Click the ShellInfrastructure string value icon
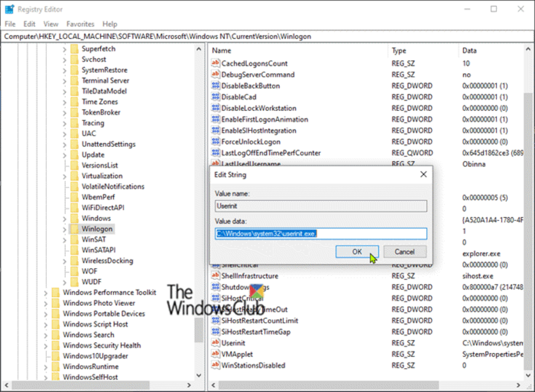Screen dimensions: 535x392 point(216,276)
